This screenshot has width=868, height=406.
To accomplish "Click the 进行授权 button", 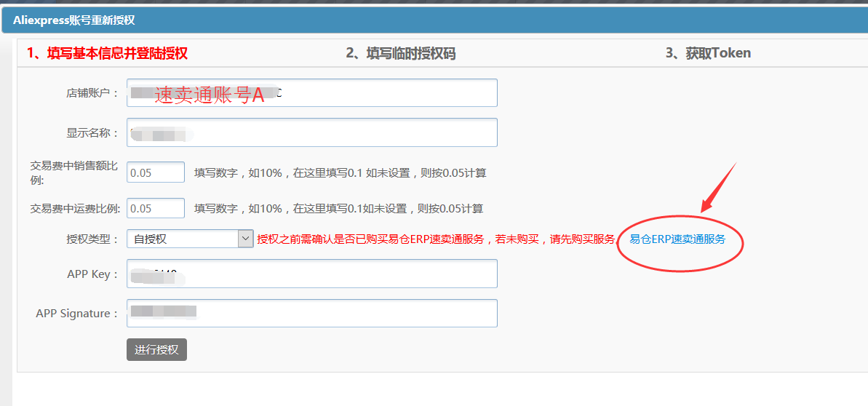I will (x=156, y=349).
